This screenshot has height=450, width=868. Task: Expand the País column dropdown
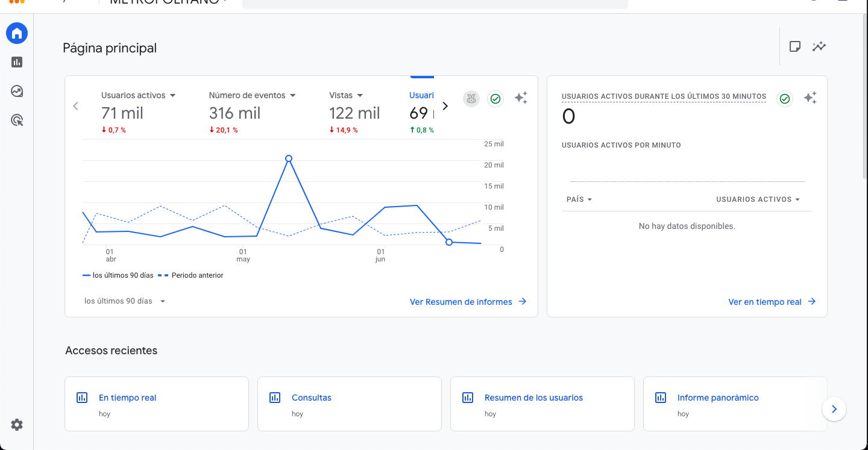pyautogui.click(x=579, y=199)
